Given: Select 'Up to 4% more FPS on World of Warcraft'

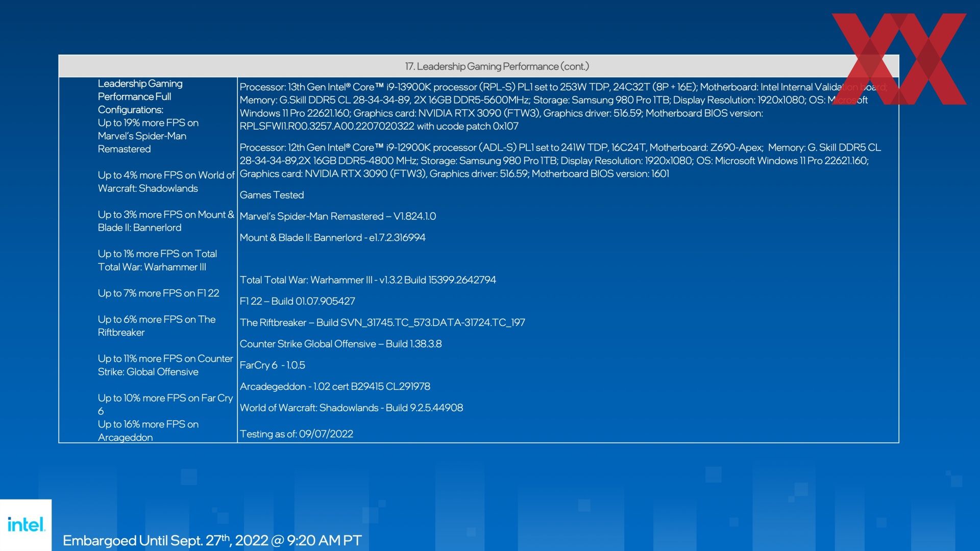Looking at the screenshot, I should 166,182.
